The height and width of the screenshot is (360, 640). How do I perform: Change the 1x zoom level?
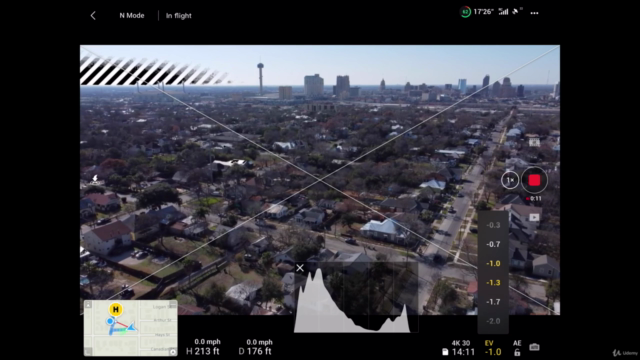pyautogui.click(x=510, y=180)
